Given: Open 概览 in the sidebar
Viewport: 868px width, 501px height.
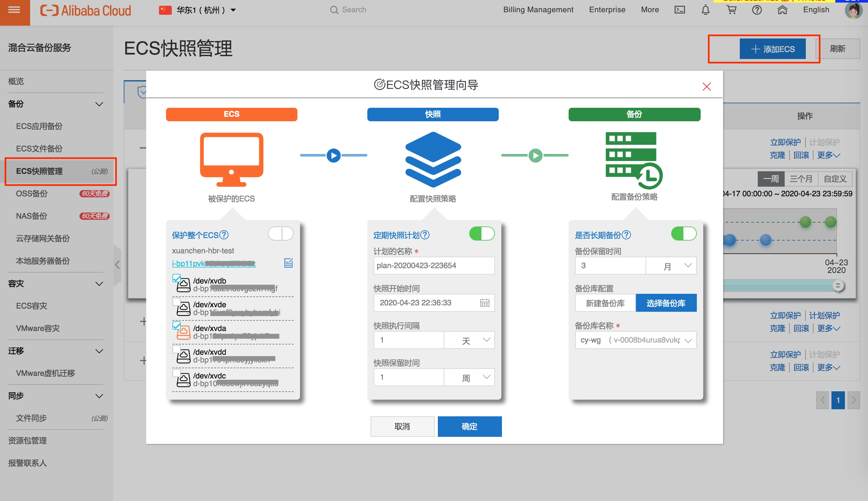Looking at the screenshot, I should [x=16, y=81].
